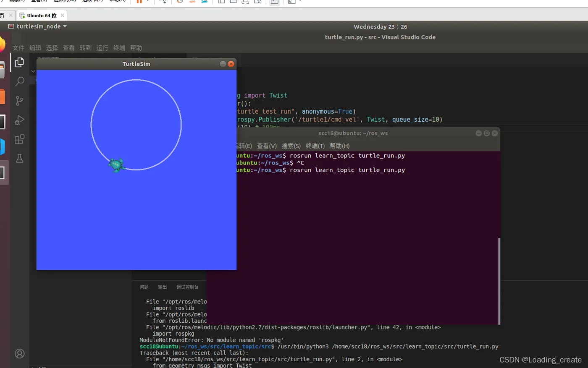Minimize the scc18@ubuntu terminal window
The width and height of the screenshot is (588, 368).
click(478, 133)
